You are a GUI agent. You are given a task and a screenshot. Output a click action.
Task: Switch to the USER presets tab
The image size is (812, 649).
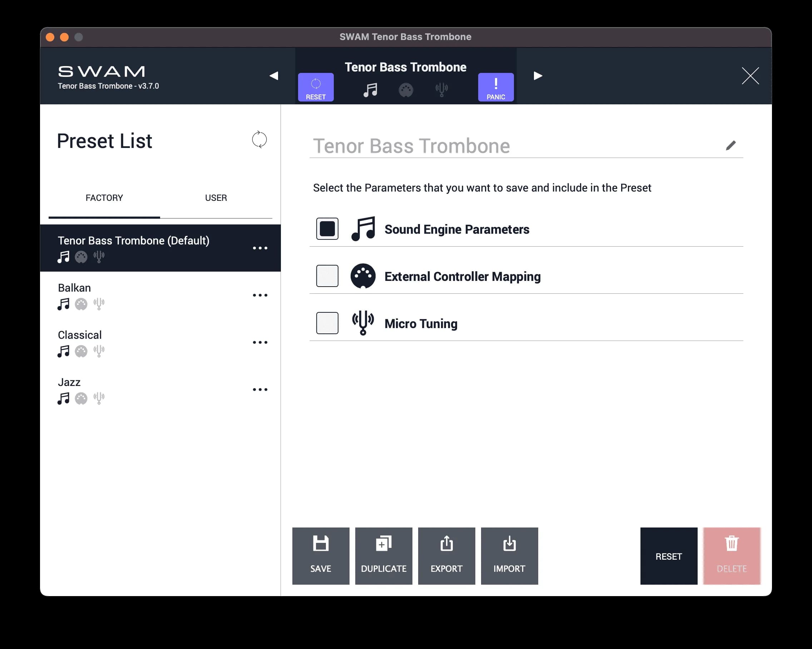pos(216,198)
